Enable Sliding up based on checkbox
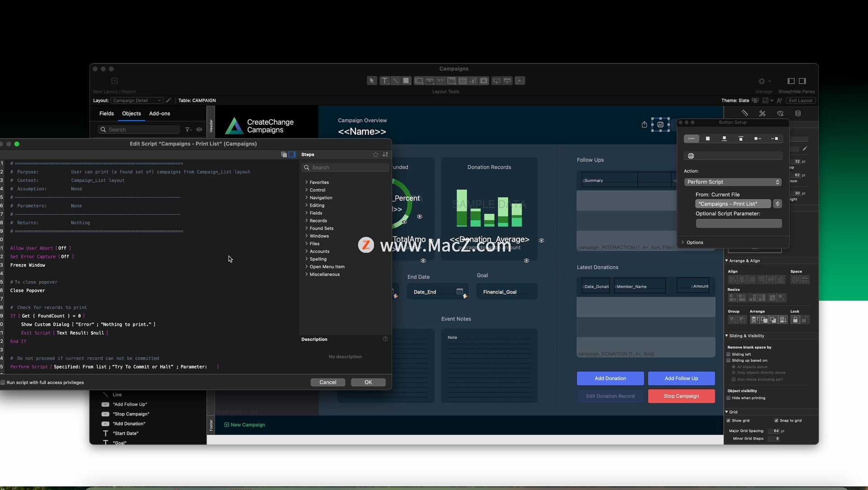The image size is (868, 490). 728,361
